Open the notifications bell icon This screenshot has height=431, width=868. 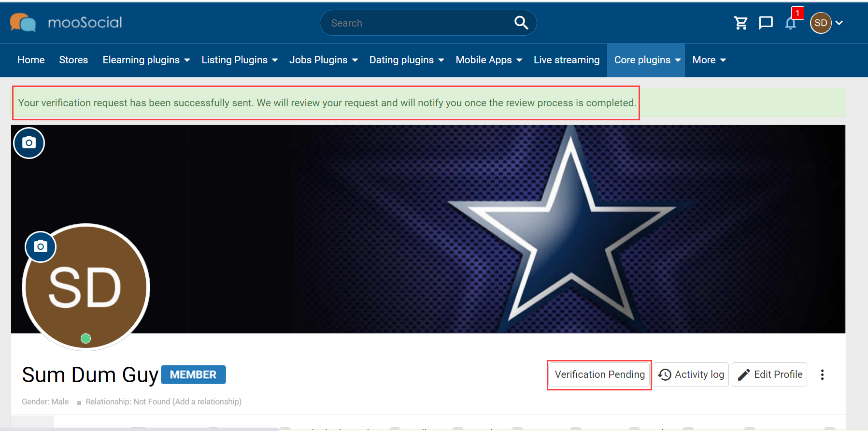[x=791, y=23]
